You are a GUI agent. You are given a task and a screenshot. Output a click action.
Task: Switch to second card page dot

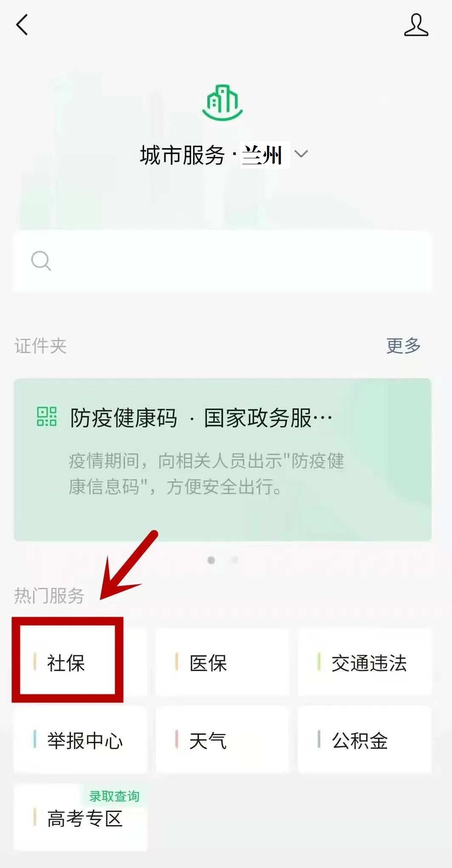[x=234, y=560]
